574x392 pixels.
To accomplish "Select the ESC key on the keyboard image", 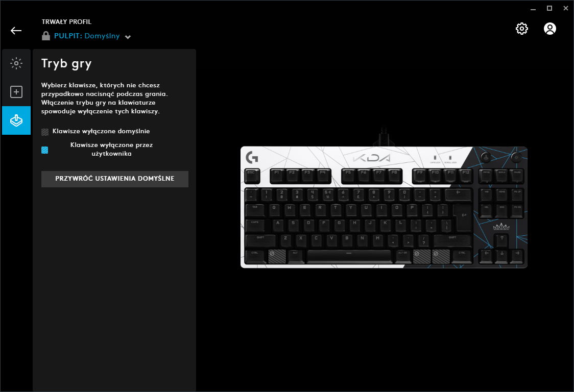I will [x=252, y=176].
